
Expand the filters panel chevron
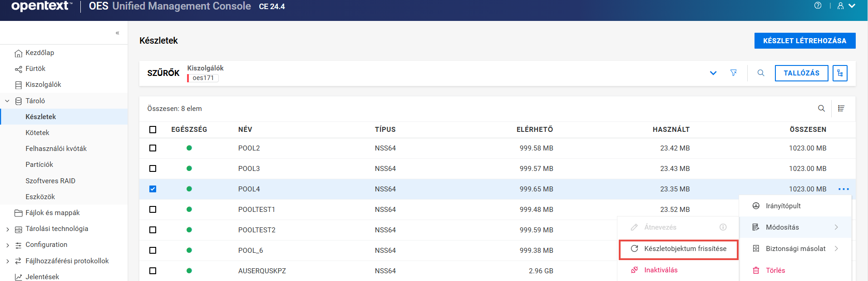pyautogui.click(x=713, y=73)
